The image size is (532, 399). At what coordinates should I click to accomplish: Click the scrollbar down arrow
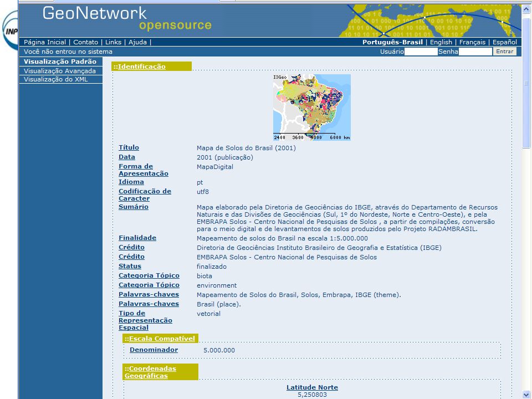pyautogui.click(x=526, y=395)
